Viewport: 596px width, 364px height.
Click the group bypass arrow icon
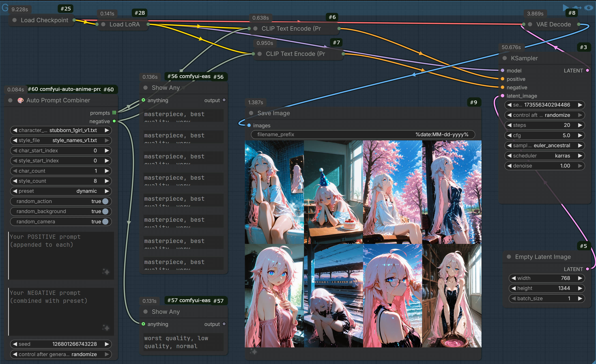point(577,8)
